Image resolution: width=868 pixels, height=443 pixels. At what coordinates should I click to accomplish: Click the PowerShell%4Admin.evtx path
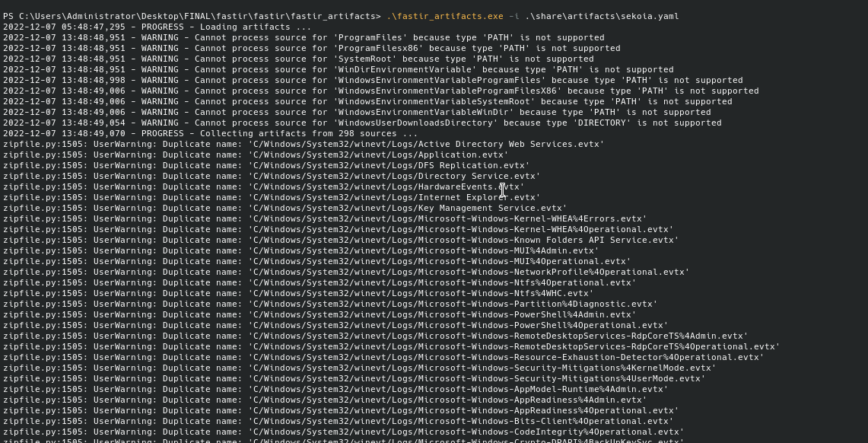click(x=442, y=314)
